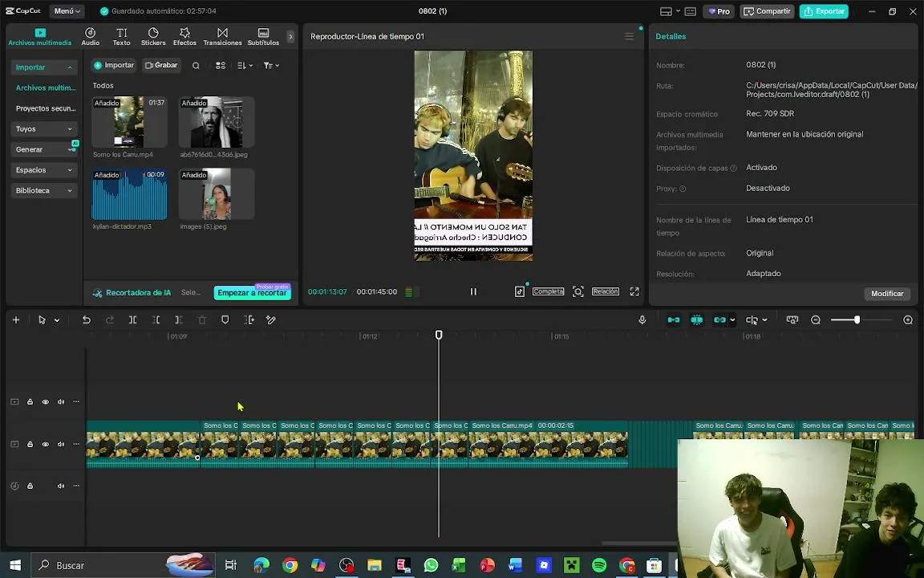
Task: Mute the top video track
Action: point(61,401)
